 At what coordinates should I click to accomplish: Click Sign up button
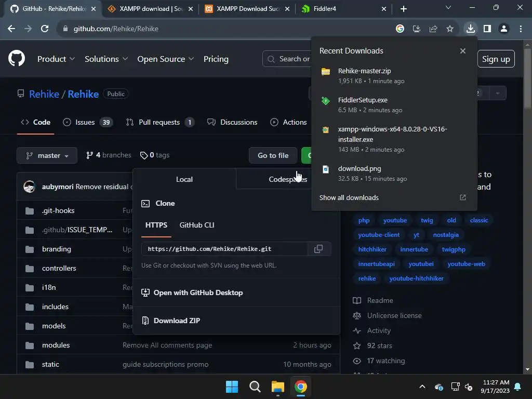pos(496,59)
